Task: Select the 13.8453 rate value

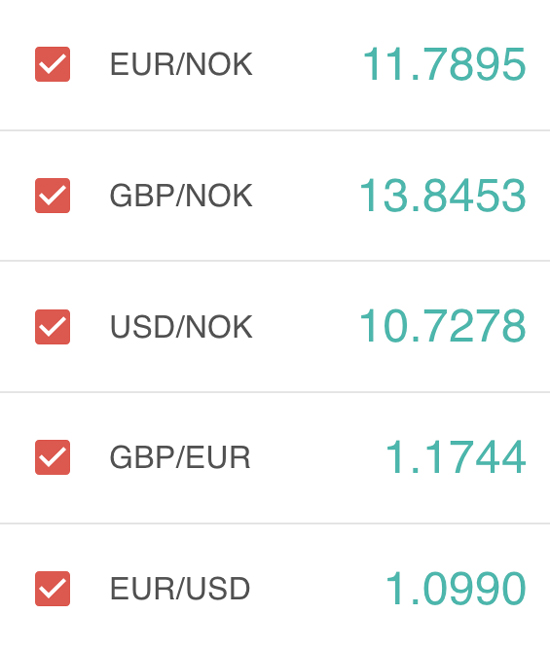Action: (443, 195)
